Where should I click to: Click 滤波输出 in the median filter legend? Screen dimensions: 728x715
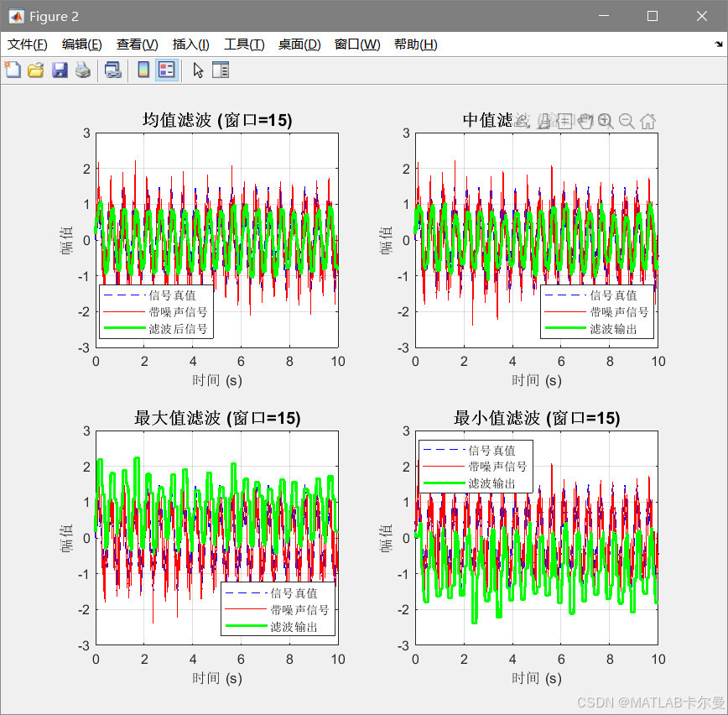coord(613,329)
